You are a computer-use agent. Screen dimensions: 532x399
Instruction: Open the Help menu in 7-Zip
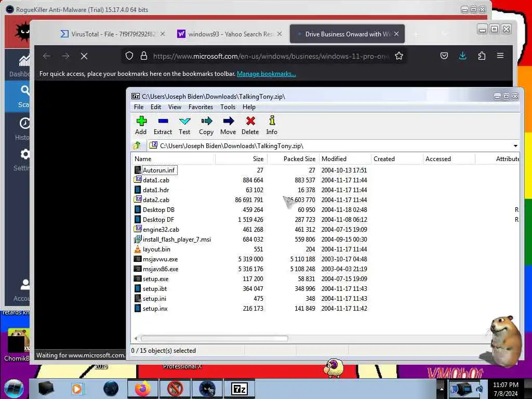coord(249,107)
